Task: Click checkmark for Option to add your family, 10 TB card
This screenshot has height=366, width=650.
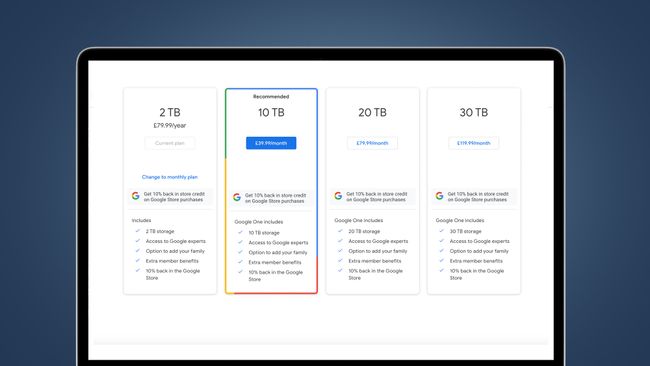Action: pos(240,252)
